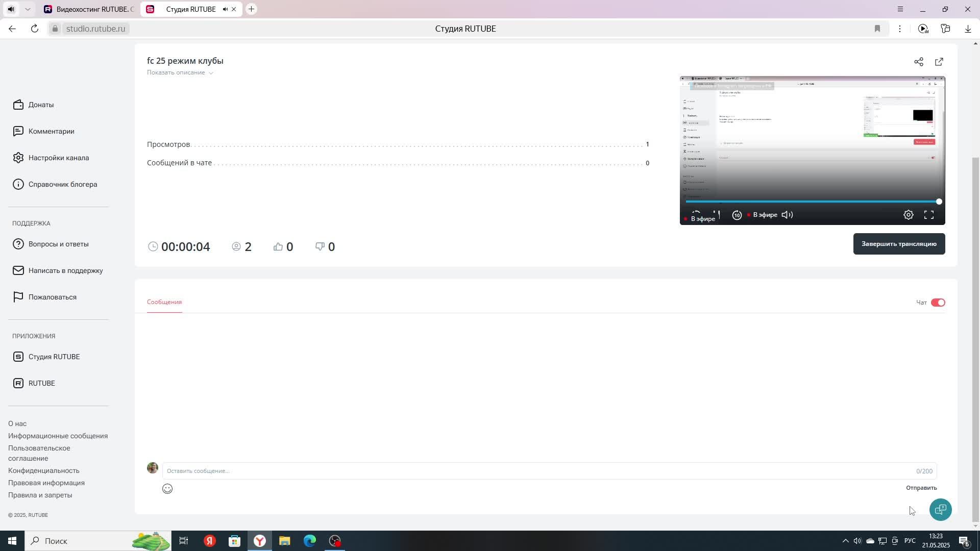Switch to Видеохостинг RUTUBE browser tab

click(89, 9)
